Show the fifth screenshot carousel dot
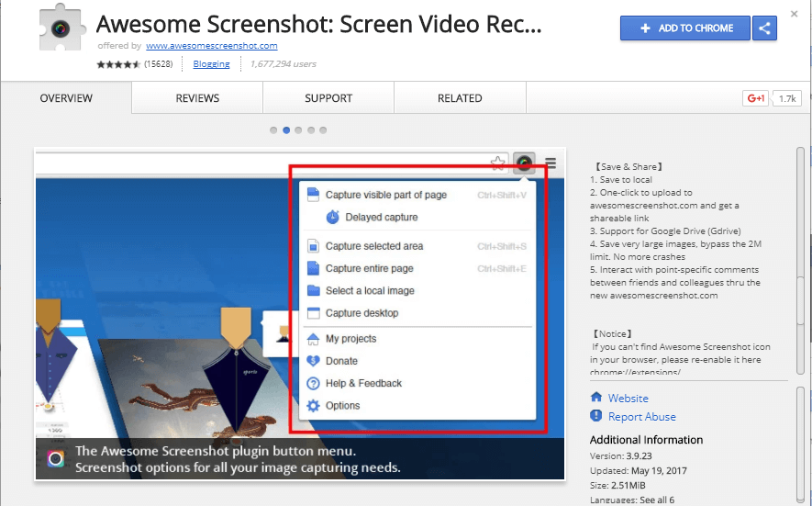812x506 pixels. 323,130
